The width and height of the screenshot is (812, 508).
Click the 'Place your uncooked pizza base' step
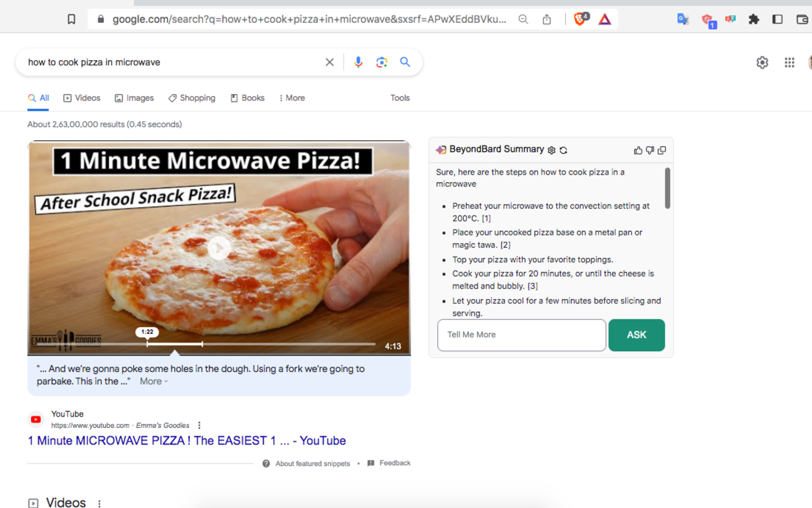547,239
